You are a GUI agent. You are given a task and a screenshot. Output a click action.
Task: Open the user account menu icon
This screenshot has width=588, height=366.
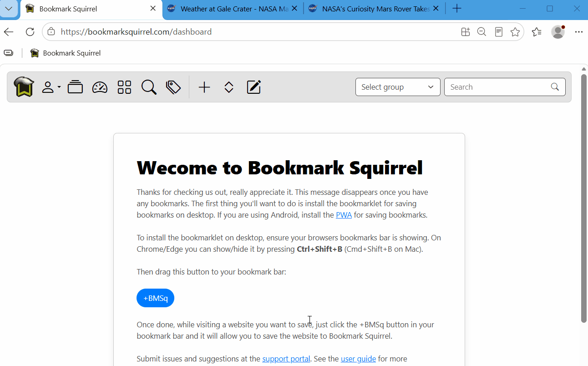pyautogui.click(x=51, y=87)
